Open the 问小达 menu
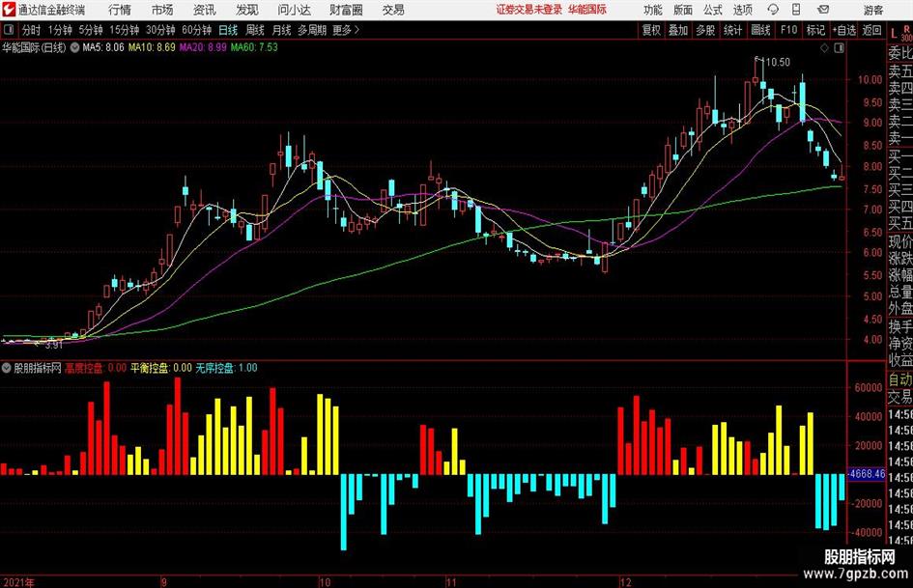The width and height of the screenshot is (913, 588). (x=294, y=10)
